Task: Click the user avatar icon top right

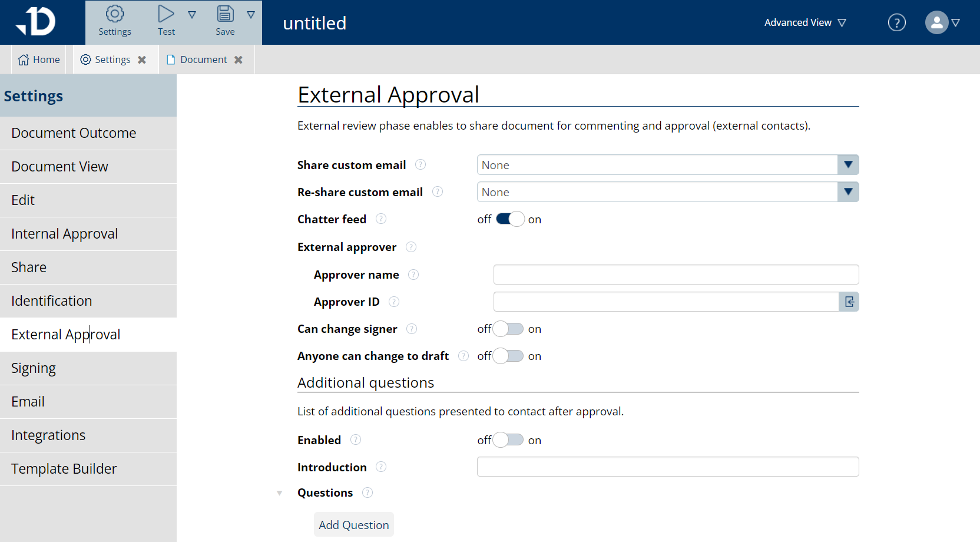Action: tap(936, 22)
